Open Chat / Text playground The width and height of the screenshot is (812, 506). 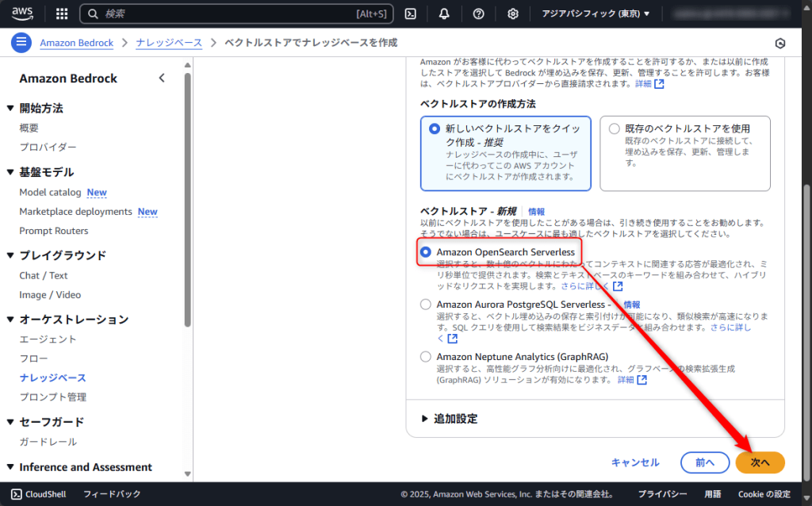(44, 275)
